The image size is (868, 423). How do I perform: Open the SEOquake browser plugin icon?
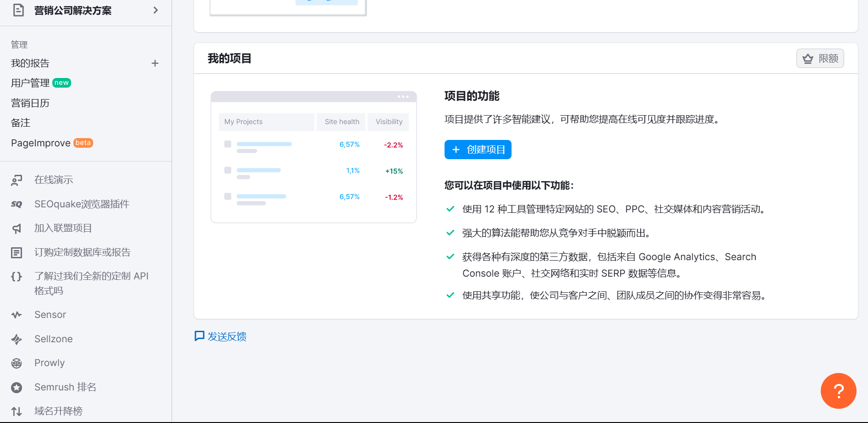[17, 204]
